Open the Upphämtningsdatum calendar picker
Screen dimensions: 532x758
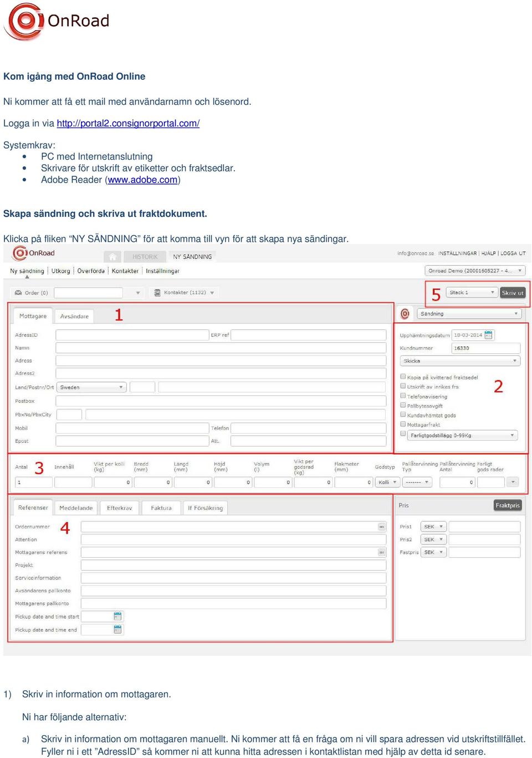click(488, 335)
